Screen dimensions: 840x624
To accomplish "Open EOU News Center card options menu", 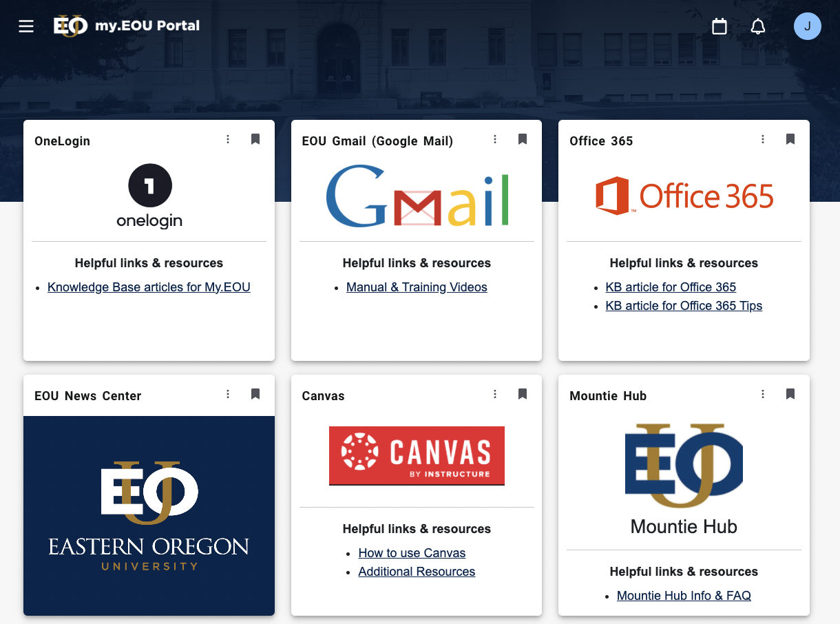I will point(228,395).
